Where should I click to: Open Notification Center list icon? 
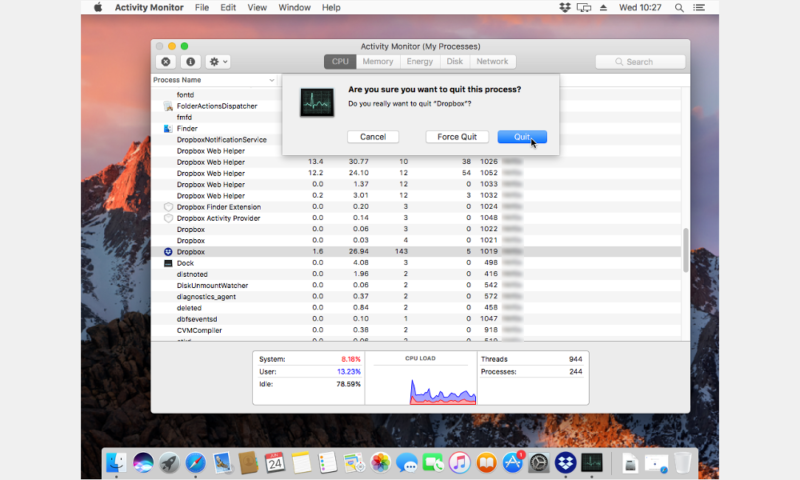tap(699, 7)
